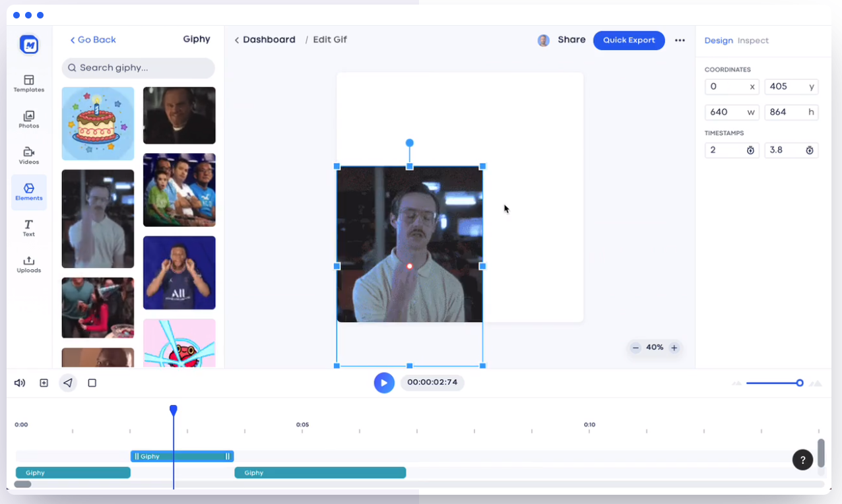The image size is (842, 504).
Task: Select the highlighted Giphy clip on upper track
Action: point(182,457)
